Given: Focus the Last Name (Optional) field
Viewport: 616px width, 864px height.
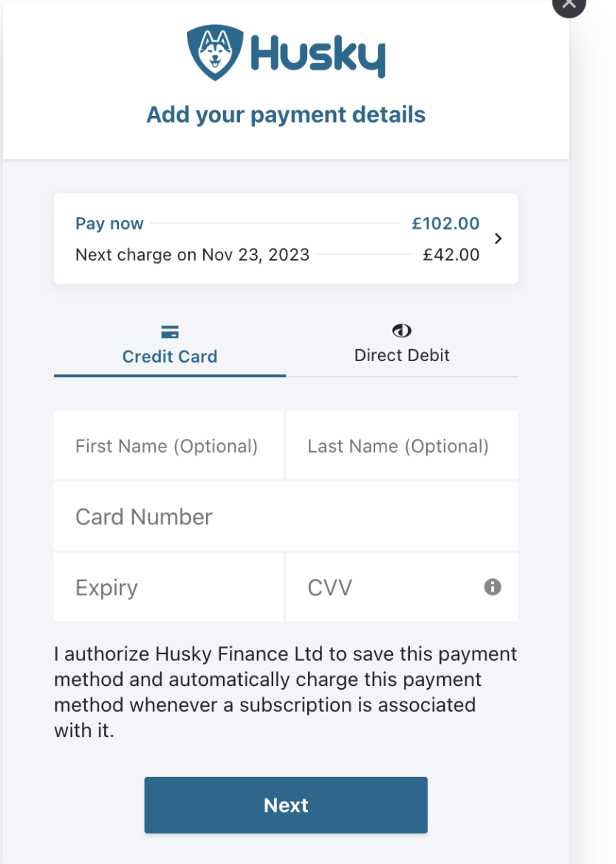Looking at the screenshot, I should click(x=401, y=446).
